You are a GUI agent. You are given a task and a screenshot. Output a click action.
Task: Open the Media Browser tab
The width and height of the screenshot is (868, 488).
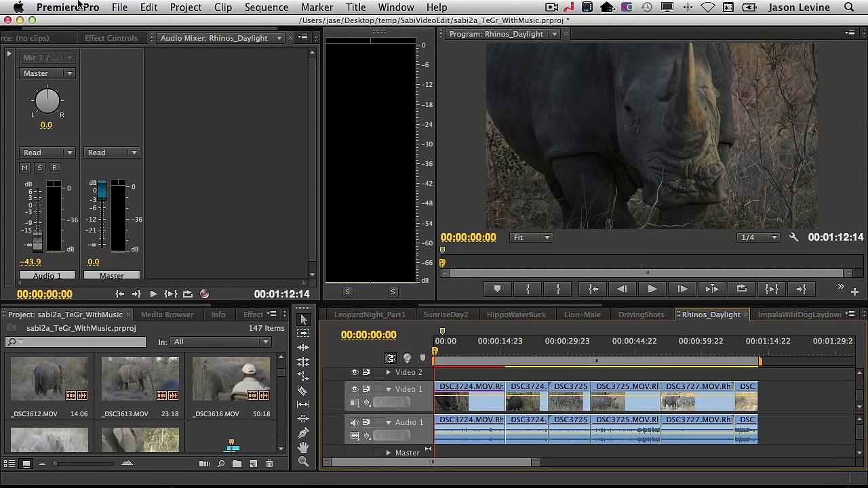(167, 314)
